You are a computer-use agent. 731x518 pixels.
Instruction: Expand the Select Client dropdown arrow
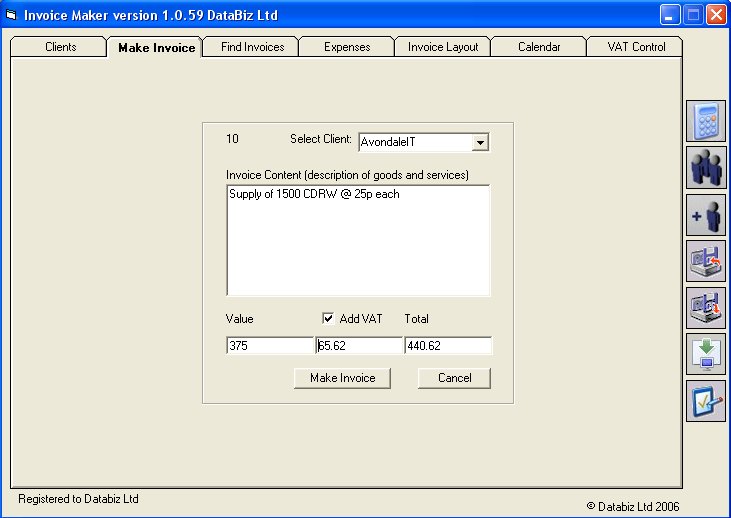coord(480,143)
